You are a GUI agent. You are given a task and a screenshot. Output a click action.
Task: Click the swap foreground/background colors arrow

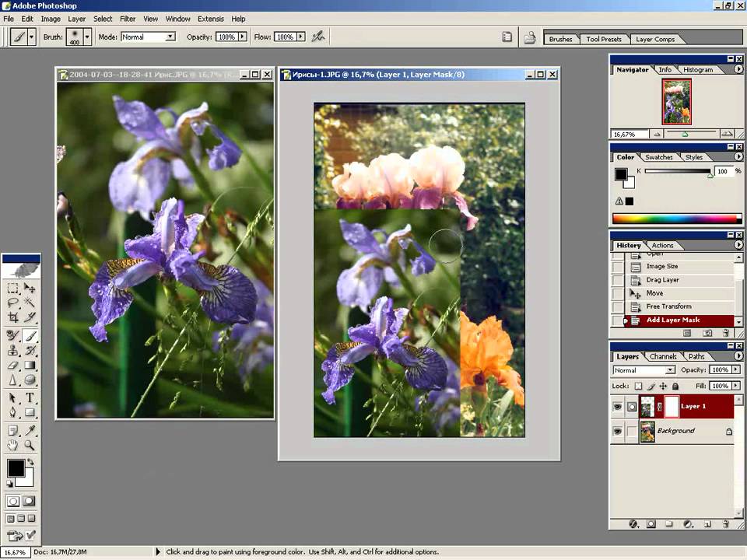(30, 461)
